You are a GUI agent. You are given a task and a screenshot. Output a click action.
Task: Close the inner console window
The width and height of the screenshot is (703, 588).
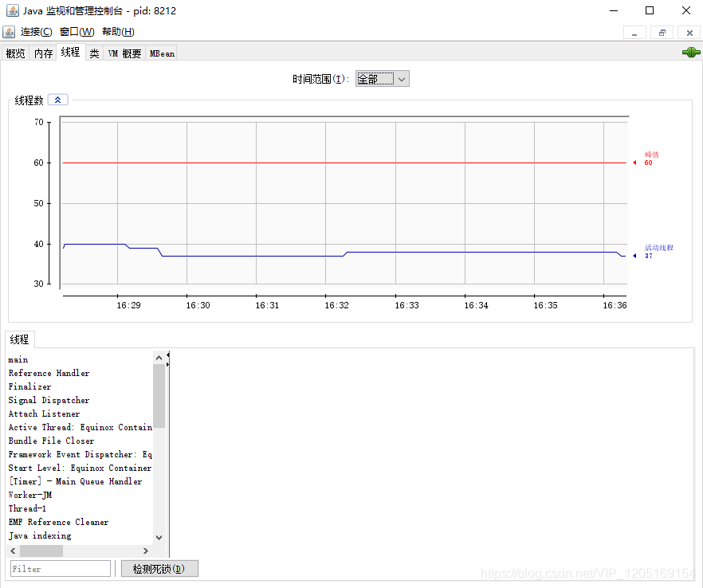[689, 33]
